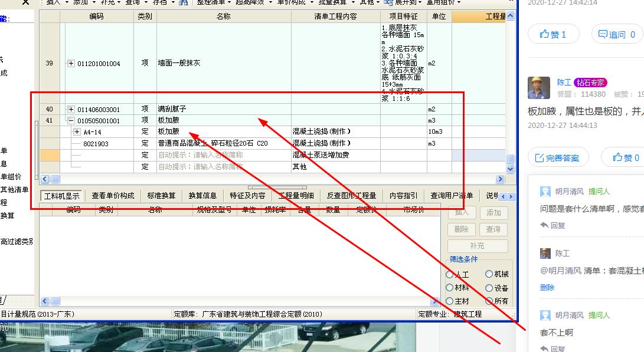Switch to the 特征及内容 tab
Image resolution: width=644 pixels, height=352 pixels.
[x=247, y=196]
